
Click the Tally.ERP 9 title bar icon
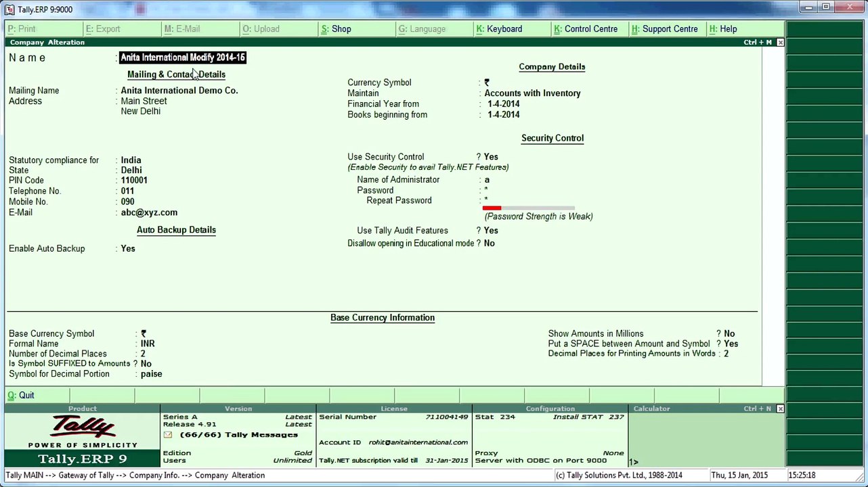[11, 9]
